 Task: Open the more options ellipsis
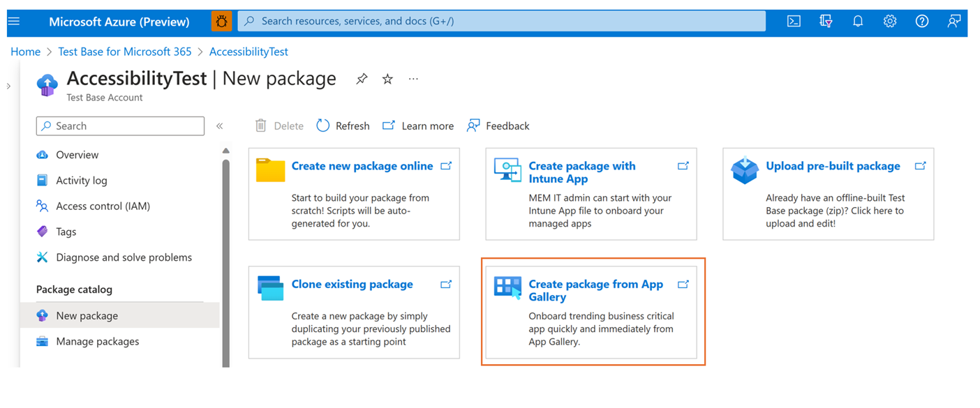[413, 80]
